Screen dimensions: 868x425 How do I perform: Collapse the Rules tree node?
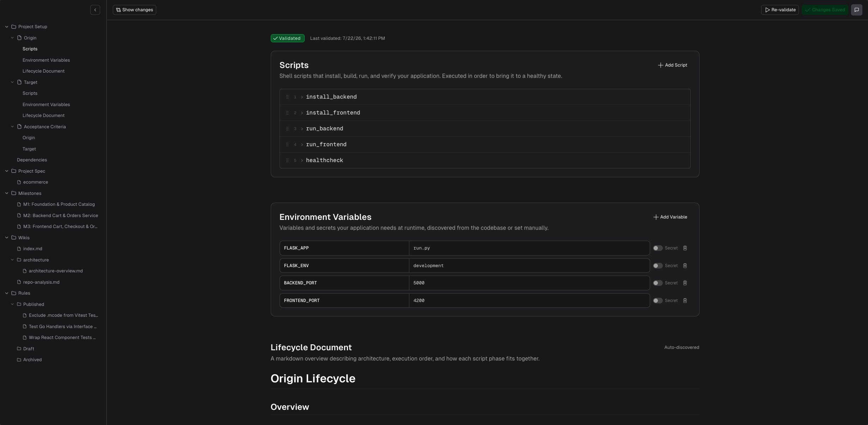click(7, 293)
